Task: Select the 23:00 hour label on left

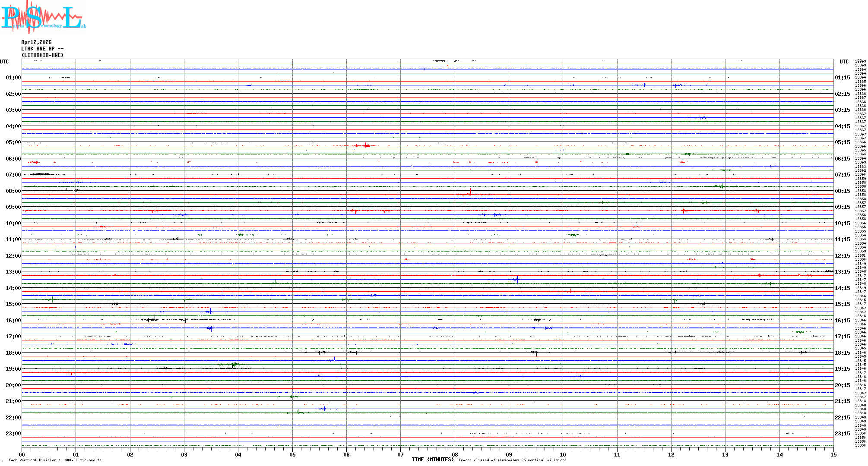Action: pos(13,434)
